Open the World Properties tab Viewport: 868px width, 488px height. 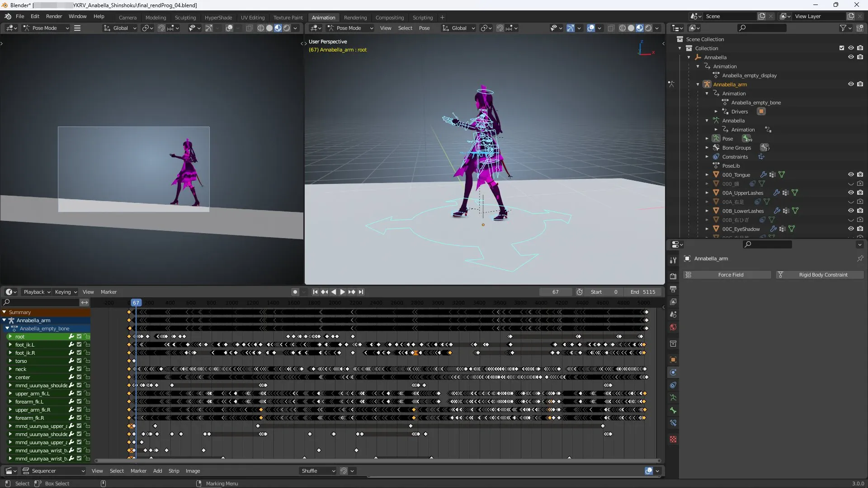click(673, 326)
